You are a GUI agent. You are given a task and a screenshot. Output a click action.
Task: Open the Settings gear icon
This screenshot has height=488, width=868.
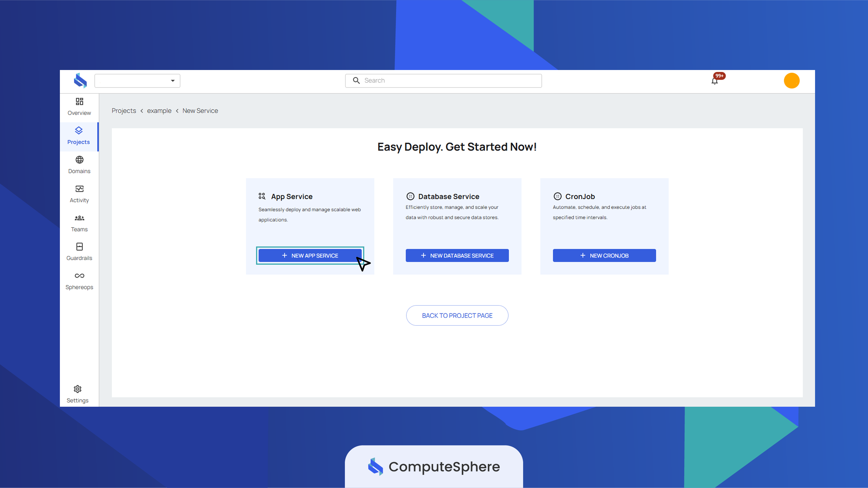[x=78, y=389]
